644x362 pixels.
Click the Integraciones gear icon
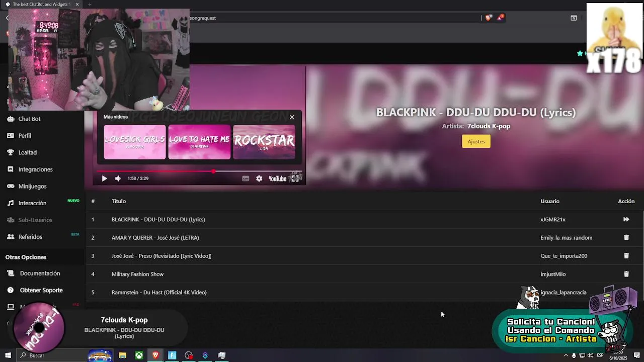(x=10, y=169)
